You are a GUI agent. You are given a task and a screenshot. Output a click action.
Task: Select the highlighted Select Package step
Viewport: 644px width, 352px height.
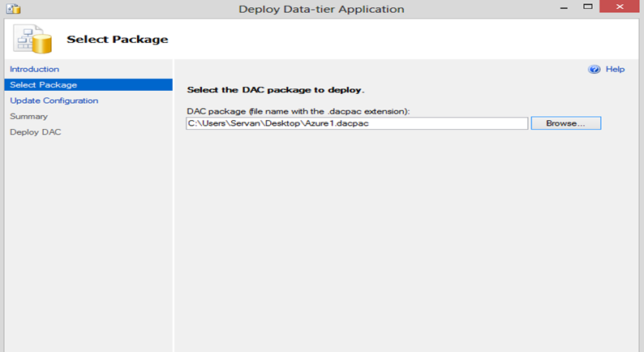88,84
